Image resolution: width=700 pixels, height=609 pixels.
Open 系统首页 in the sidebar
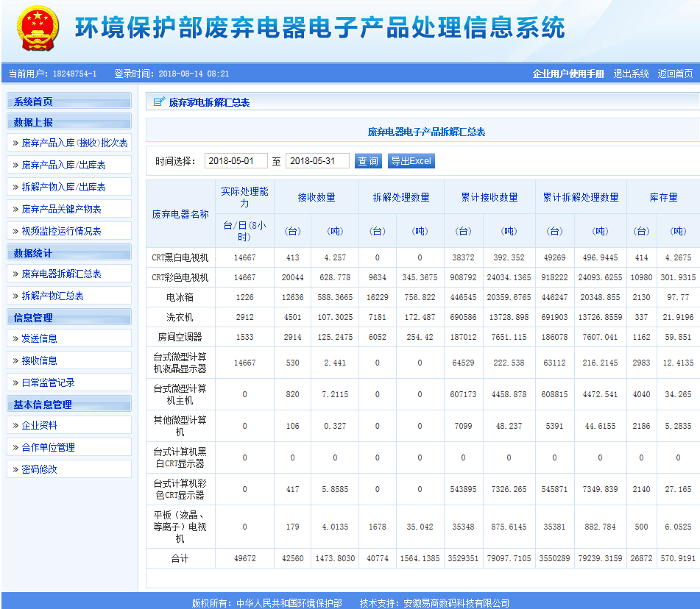(34, 101)
